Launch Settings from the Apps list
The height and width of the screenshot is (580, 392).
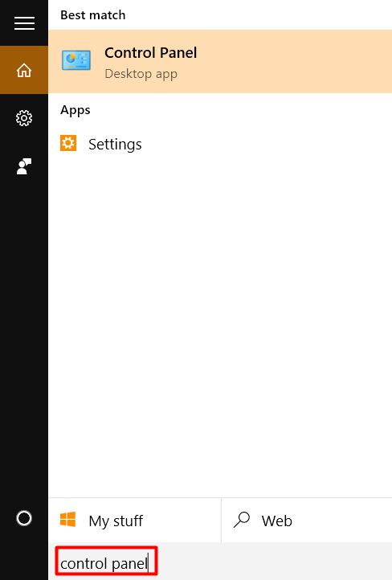(x=115, y=145)
